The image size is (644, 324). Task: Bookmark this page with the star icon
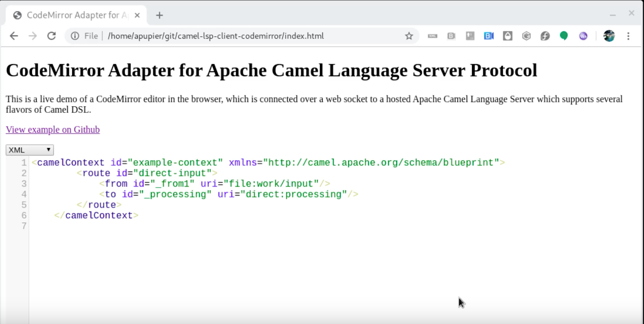click(409, 36)
